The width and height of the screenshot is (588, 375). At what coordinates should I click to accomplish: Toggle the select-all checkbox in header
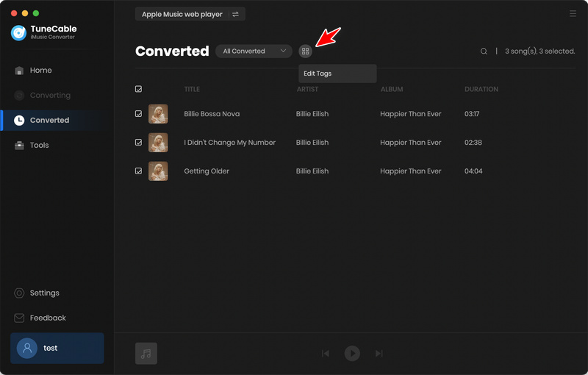tap(138, 89)
